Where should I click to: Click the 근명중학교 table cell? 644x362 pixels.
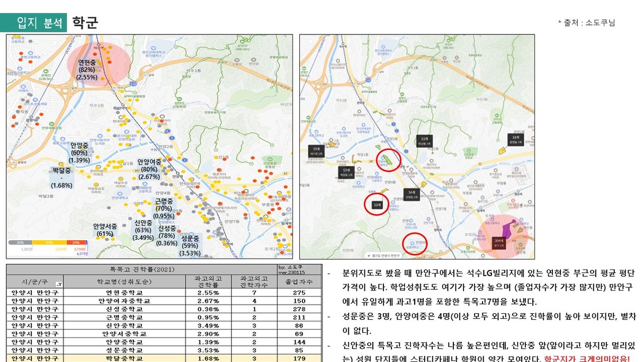pyautogui.click(x=124, y=317)
